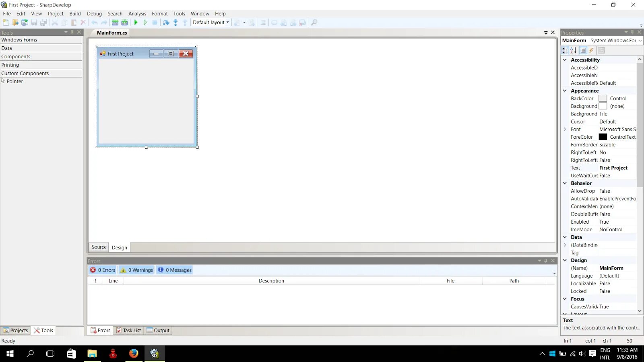Image resolution: width=644 pixels, height=362 pixels.
Task: Close the Properties panel with its X
Action: pos(639,32)
